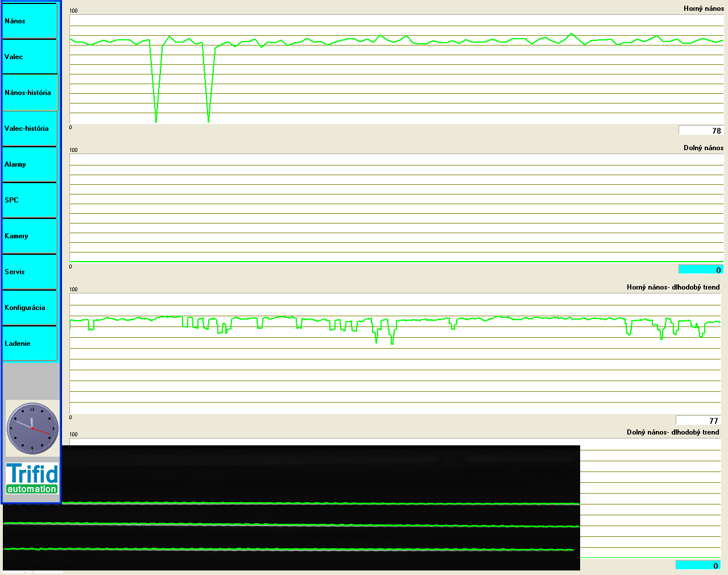Open the SPC page
This screenshot has height=575, width=728.
tap(30, 200)
